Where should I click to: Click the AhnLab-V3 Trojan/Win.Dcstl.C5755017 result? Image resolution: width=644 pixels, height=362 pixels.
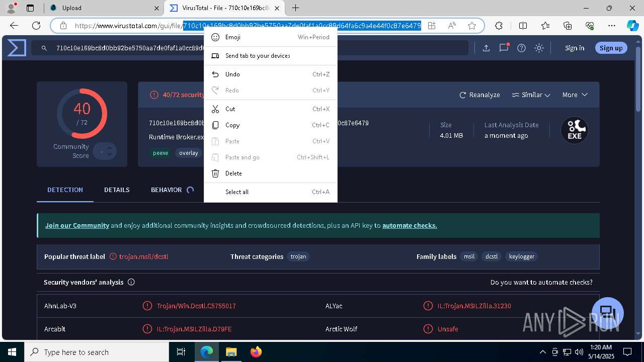196,306
